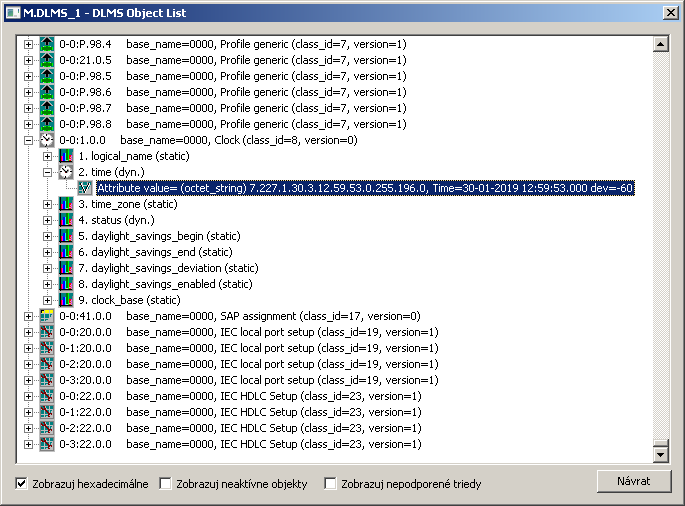
Task: Click the Clock object icon for 0-0:1.0.0
Action: 47,141
